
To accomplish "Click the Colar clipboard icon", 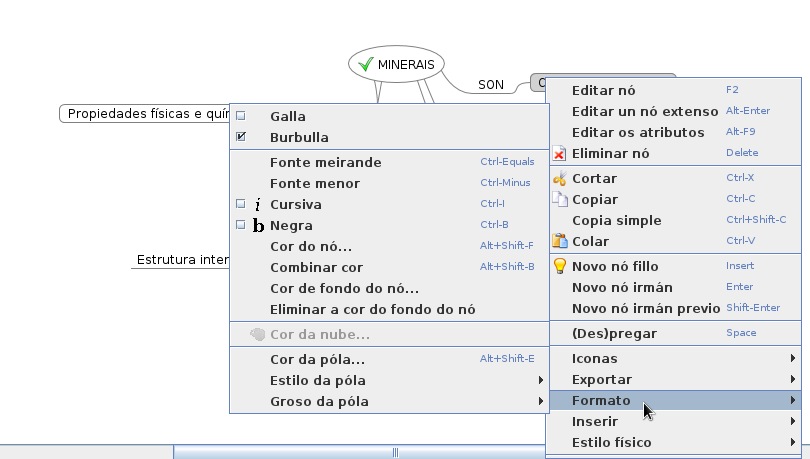I will point(560,241).
